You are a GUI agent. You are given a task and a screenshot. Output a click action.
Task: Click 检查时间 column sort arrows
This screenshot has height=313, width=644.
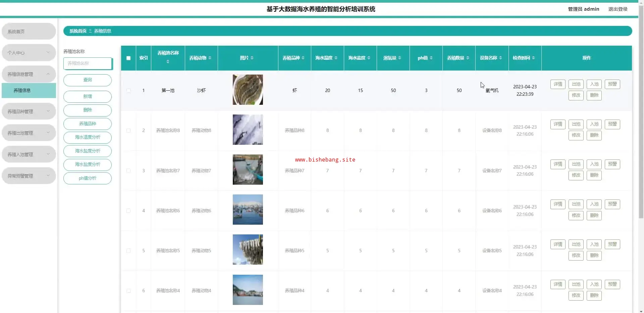533,58
